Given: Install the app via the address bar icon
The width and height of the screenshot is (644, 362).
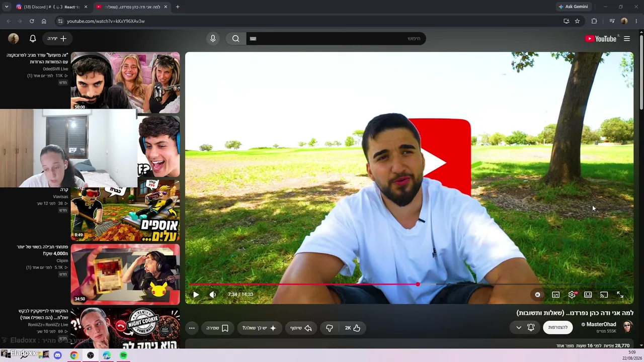Looking at the screenshot, I should [566, 21].
